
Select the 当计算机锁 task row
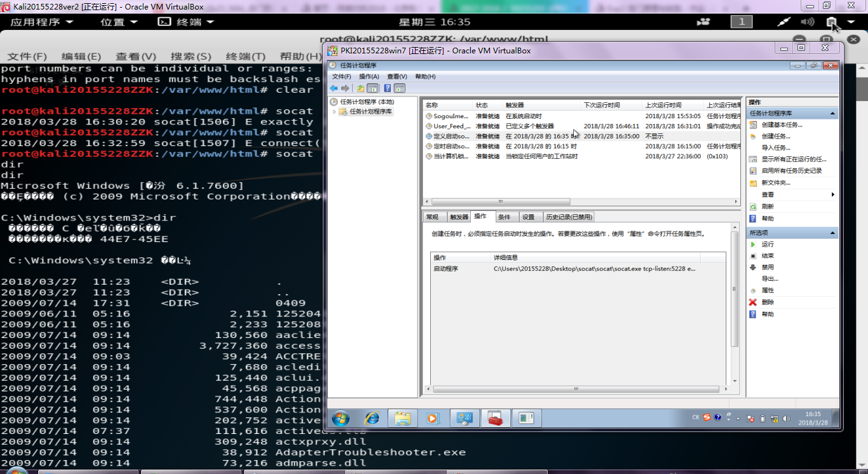coord(581,156)
